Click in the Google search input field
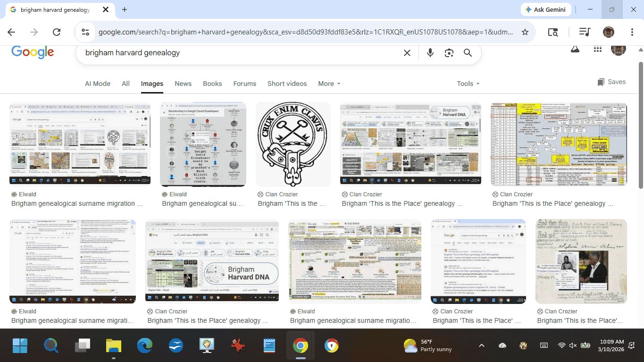Image resolution: width=644 pixels, height=362 pixels. pyautogui.click(x=236, y=53)
